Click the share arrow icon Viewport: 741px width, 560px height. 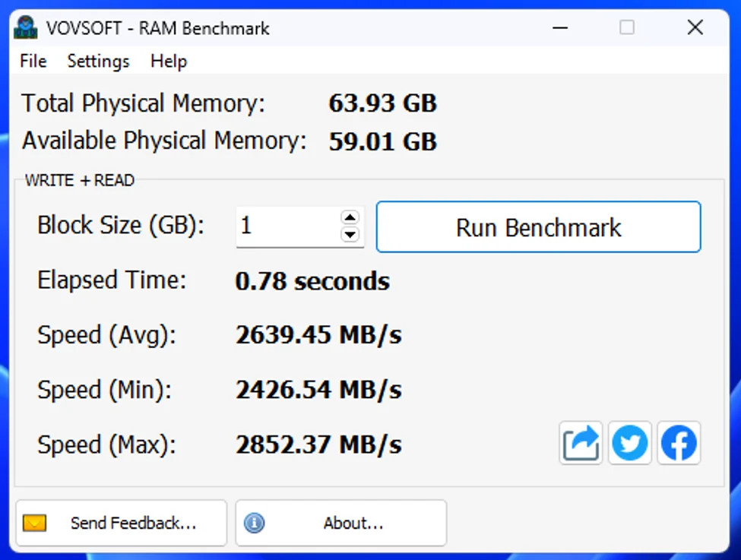(x=581, y=443)
